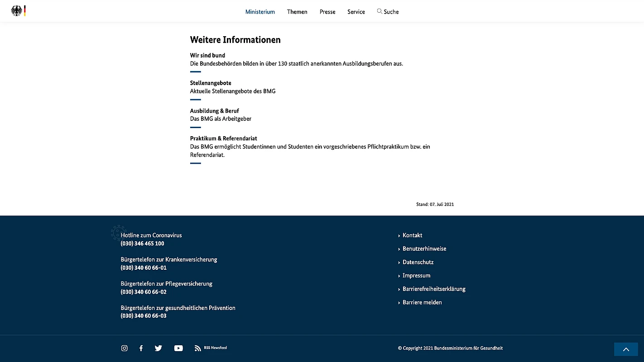Viewport: 644px width, 362px height.
Task: Open the Facebook icon in footer
Action: point(141,348)
